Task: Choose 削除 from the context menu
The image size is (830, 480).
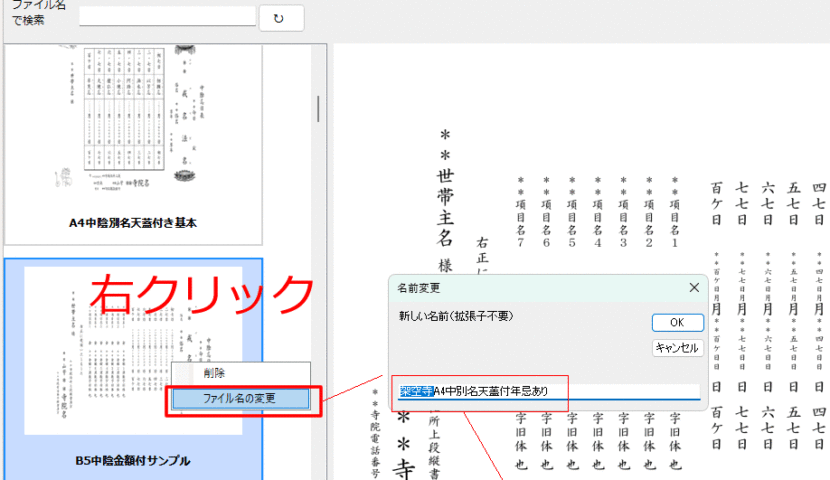Action: pyautogui.click(x=214, y=372)
